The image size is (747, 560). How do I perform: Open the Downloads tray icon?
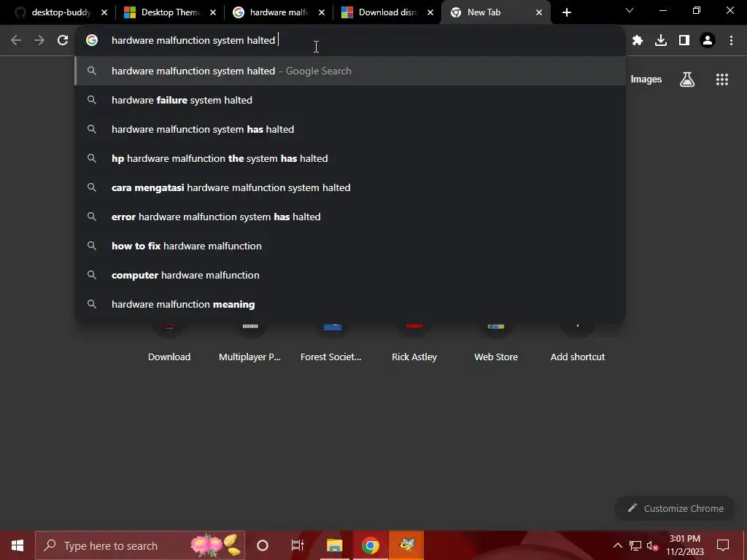point(661,41)
